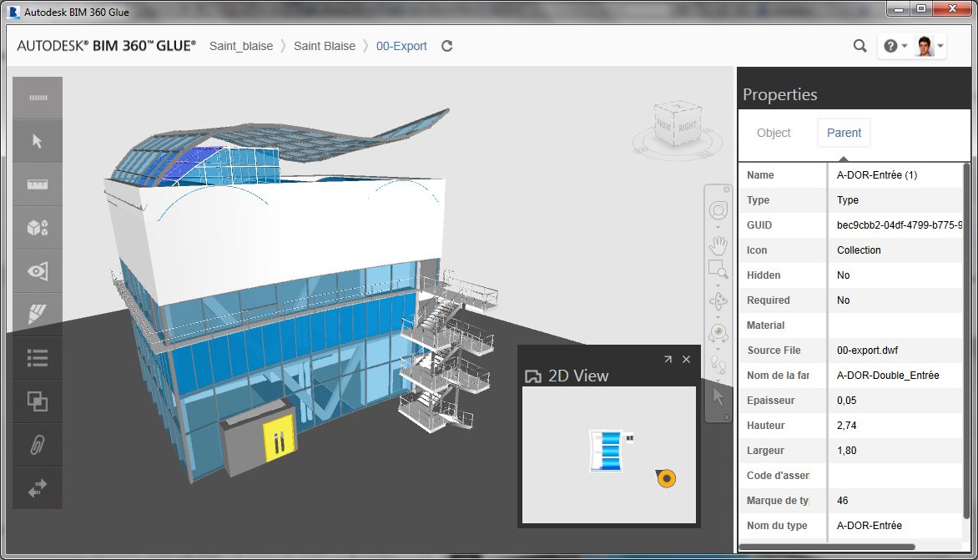Select the Source File value 00-export.dwf
The width and height of the screenshot is (978, 560).
point(868,351)
